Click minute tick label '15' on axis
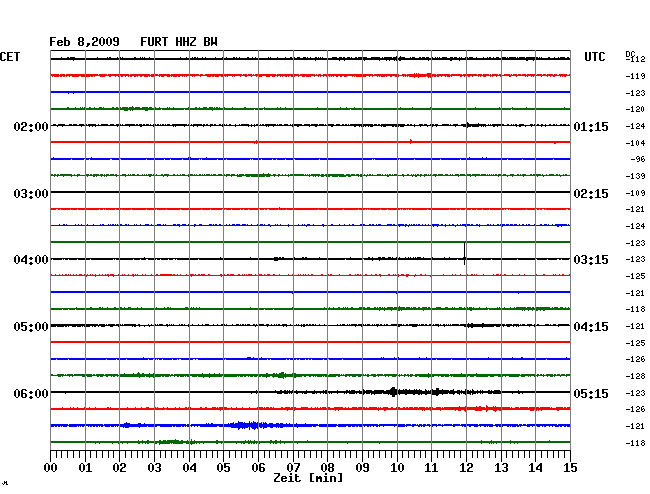Viewport: 650px width, 494px height. coord(570,467)
